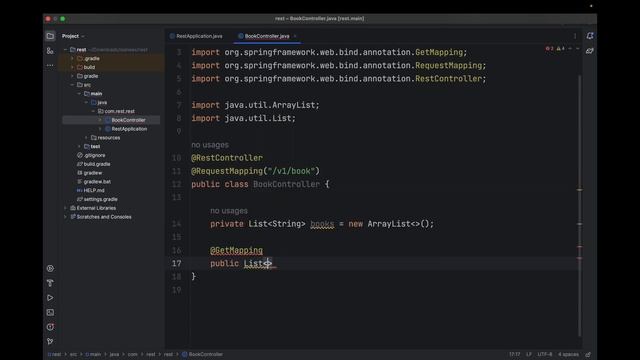Open the Build hammer tool window
The height and width of the screenshot is (360, 640).
point(50,283)
